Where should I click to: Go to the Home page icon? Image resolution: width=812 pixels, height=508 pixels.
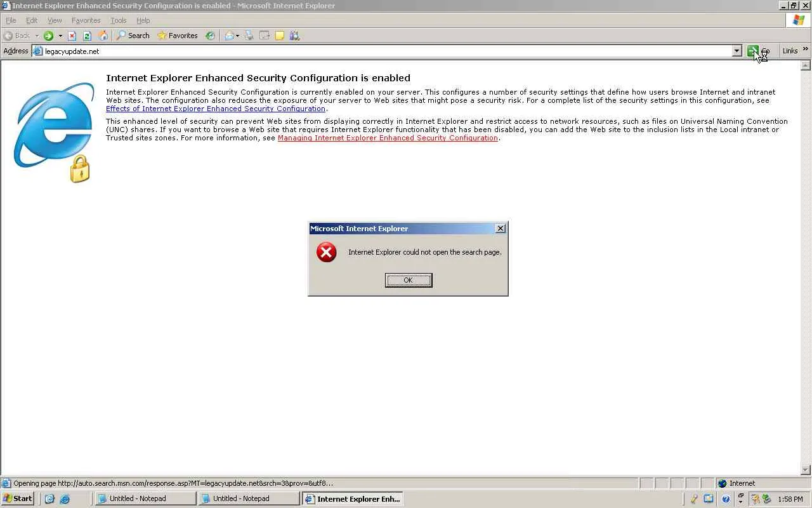tap(103, 36)
